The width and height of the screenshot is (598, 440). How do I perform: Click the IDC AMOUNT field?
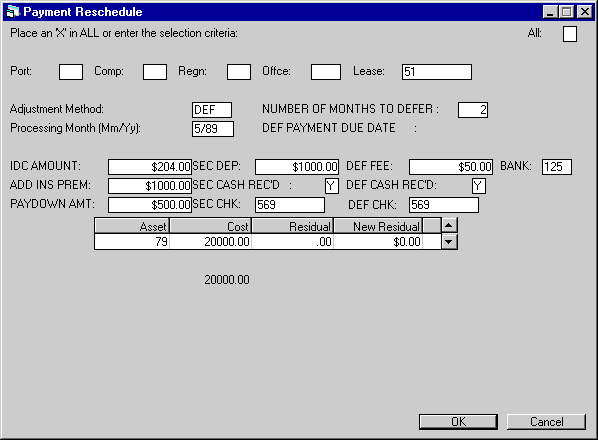pyautogui.click(x=150, y=167)
